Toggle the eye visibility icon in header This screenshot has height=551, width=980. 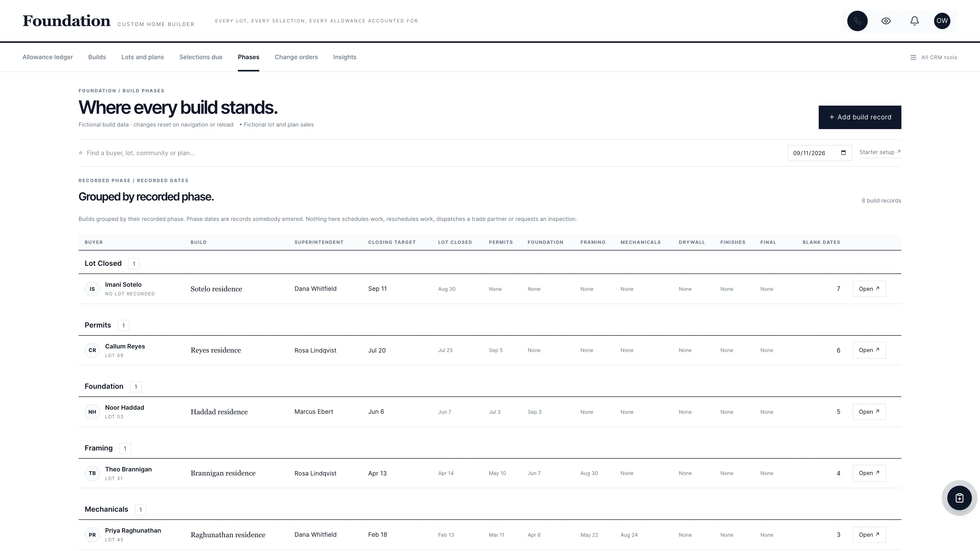pyautogui.click(x=886, y=21)
